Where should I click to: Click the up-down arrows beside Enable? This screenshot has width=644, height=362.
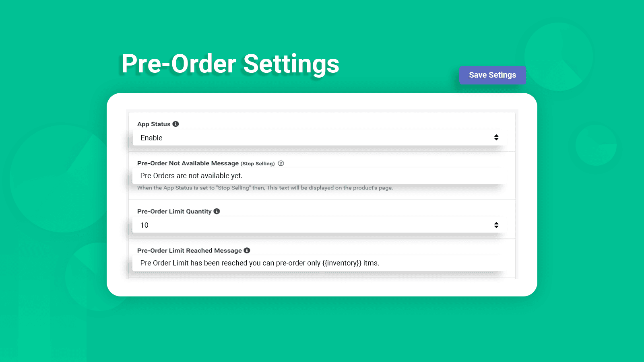[496, 137]
